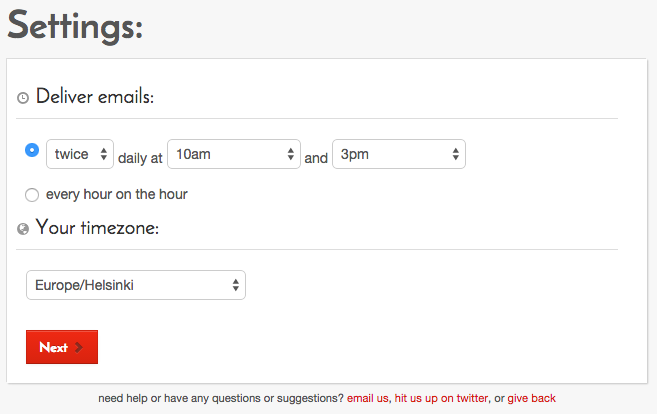657x414 pixels.
Task: Select the twice daily radio button
Action: click(32, 150)
